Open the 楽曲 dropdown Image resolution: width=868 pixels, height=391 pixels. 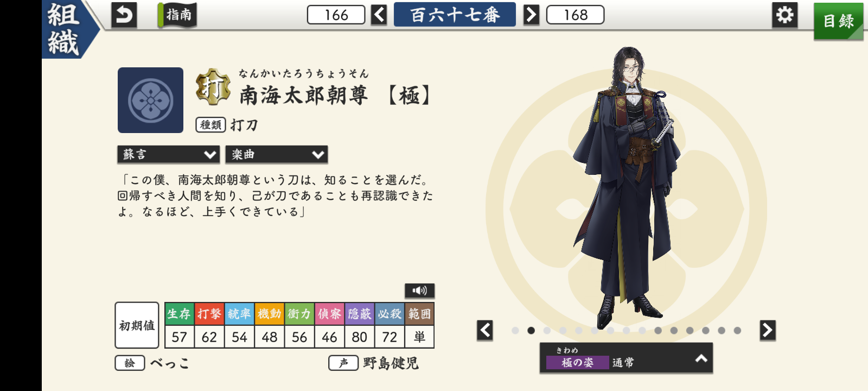(276, 154)
